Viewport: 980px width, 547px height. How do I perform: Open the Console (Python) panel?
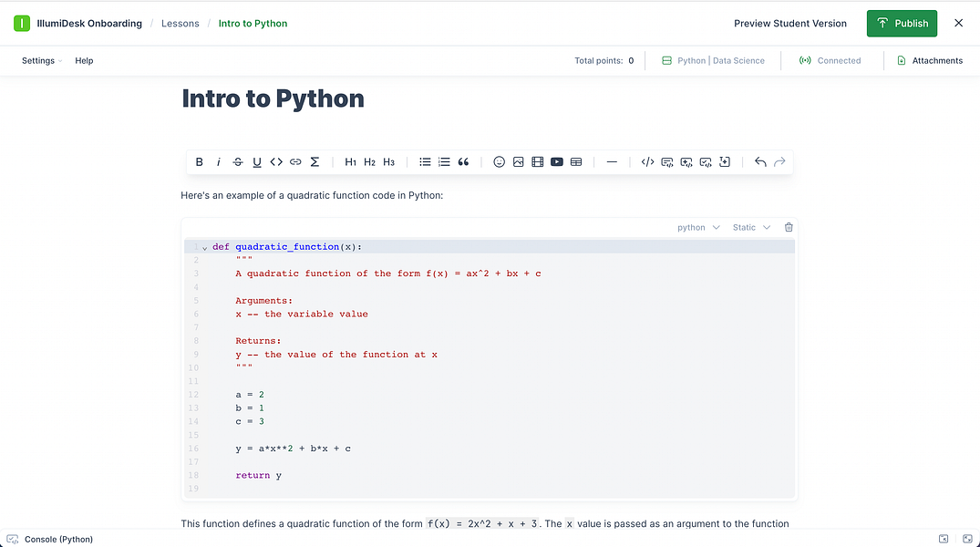50,539
